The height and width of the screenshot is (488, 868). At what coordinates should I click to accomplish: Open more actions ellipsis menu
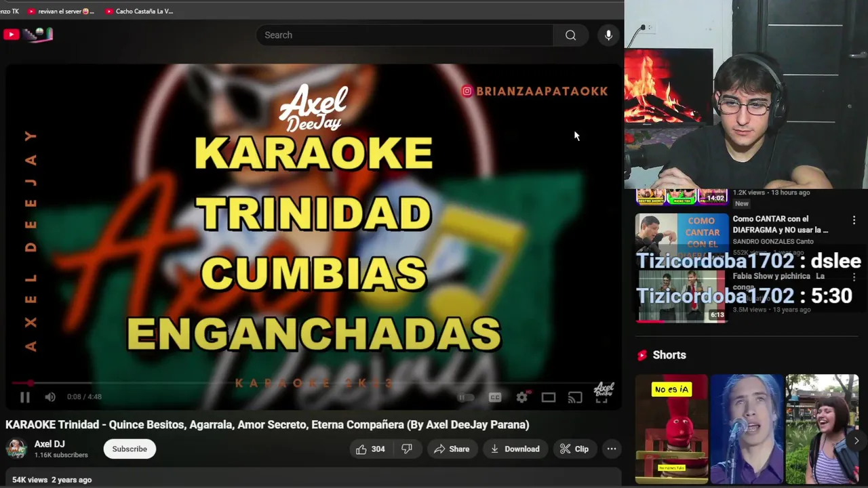pos(612,449)
